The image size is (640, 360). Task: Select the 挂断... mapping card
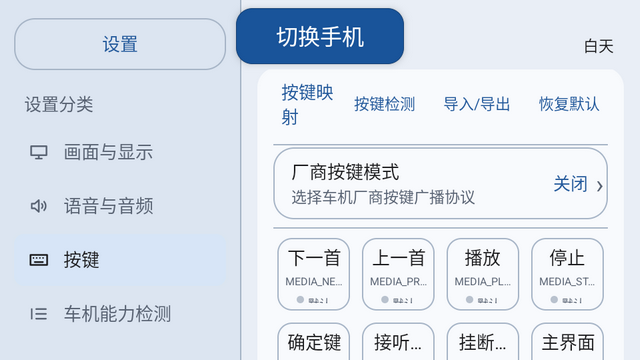pyautogui.click(x=483, y=342)
